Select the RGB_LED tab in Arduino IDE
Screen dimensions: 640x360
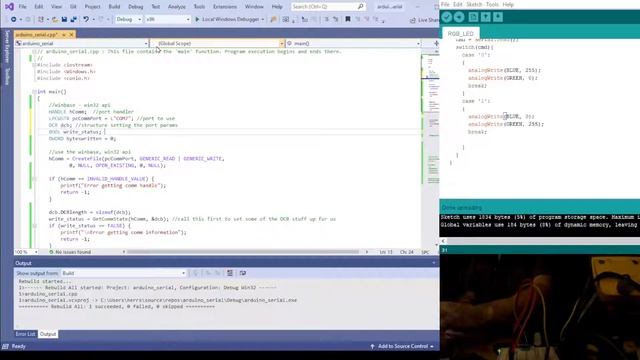(x=460, y=33)
